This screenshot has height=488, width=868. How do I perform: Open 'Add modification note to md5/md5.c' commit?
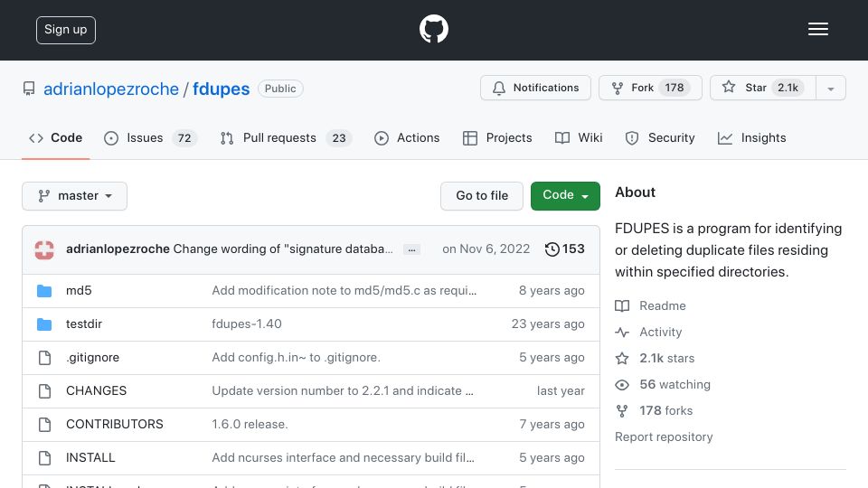click(x=344, y=290)
